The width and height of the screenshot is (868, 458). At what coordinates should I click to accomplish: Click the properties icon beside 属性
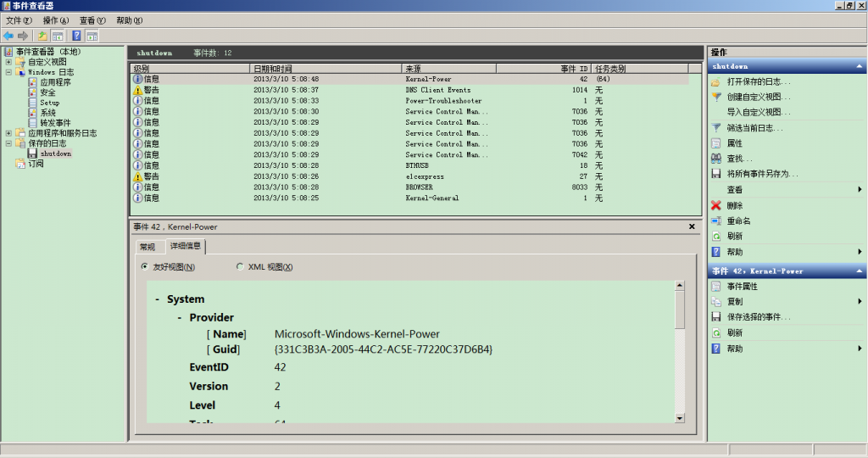point(716,143)
